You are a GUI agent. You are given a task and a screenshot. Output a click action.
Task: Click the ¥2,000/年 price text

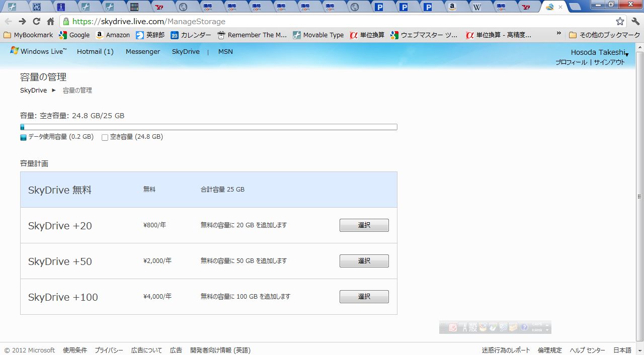tap(157, 261)
